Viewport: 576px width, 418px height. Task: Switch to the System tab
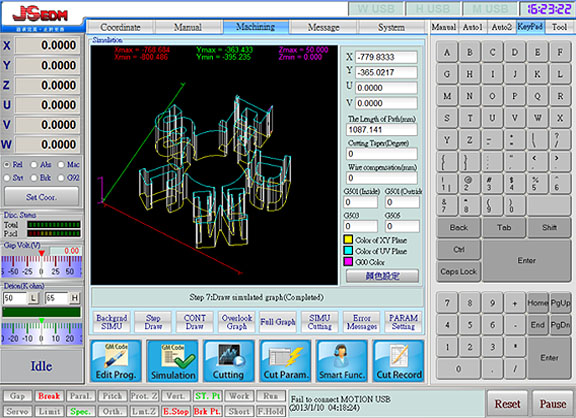coord(391,27)
